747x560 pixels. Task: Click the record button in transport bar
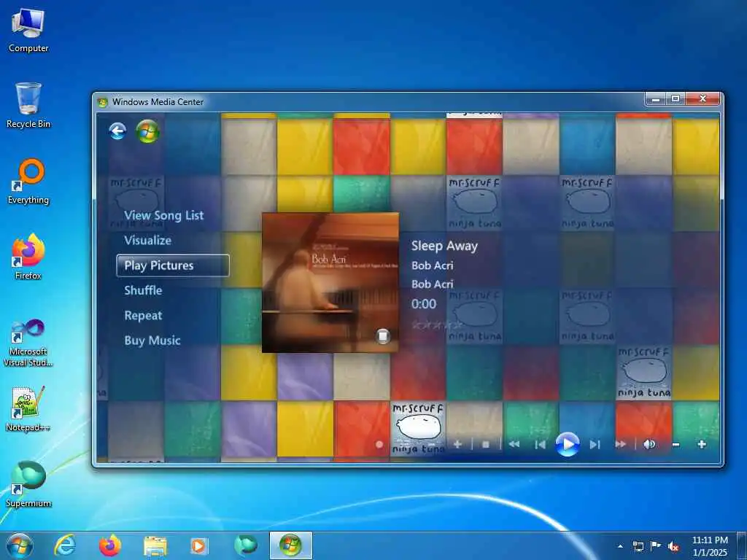tap(379, 444)
